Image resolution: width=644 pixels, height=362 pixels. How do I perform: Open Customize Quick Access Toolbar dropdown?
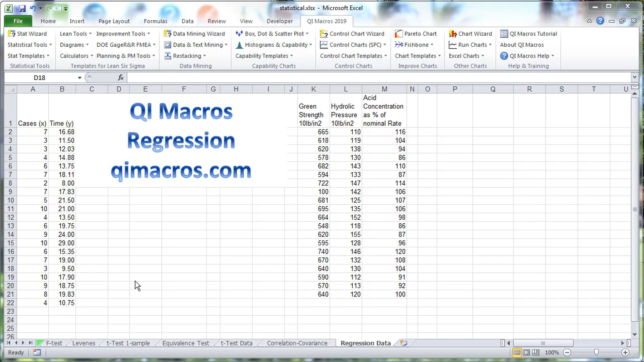coord(65,9)
